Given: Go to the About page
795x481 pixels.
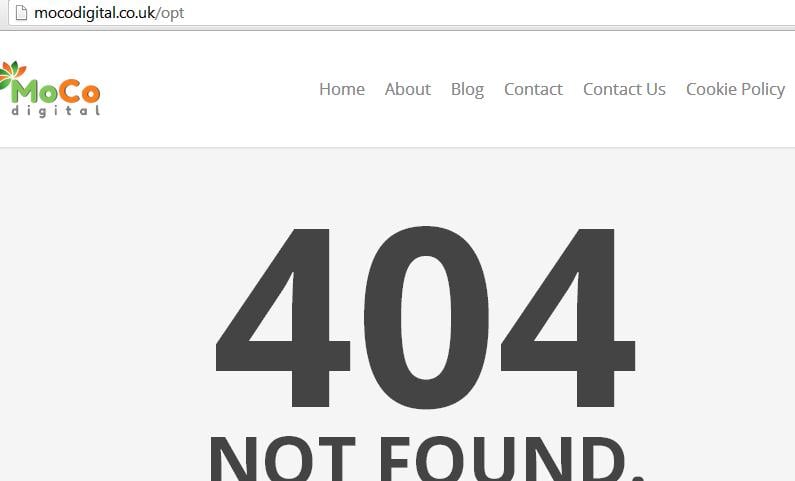Looking at the screenshot, I should (x=408, y=89).
